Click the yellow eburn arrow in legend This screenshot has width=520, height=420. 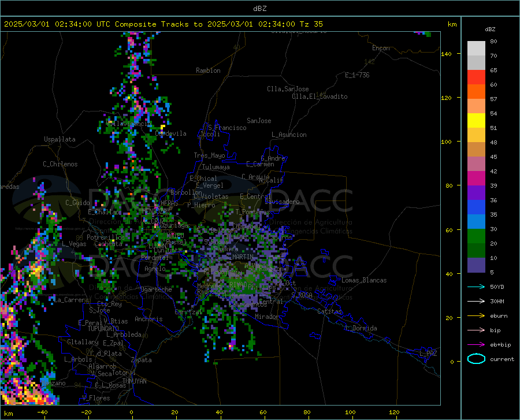point(476,315)
